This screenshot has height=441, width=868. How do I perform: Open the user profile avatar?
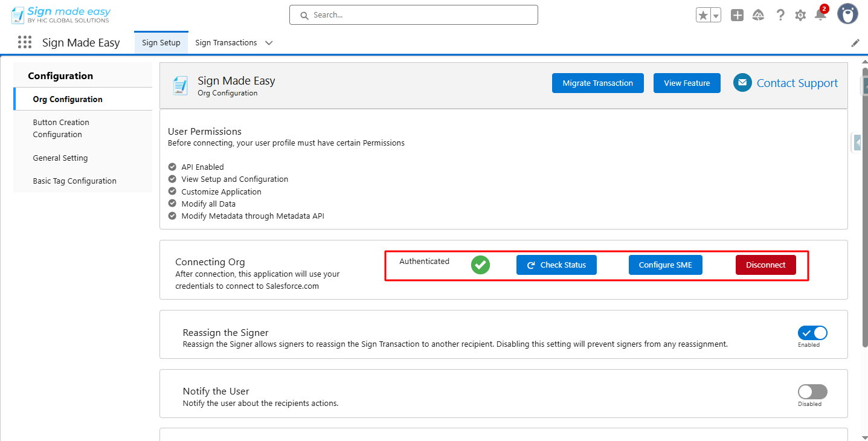847,14
